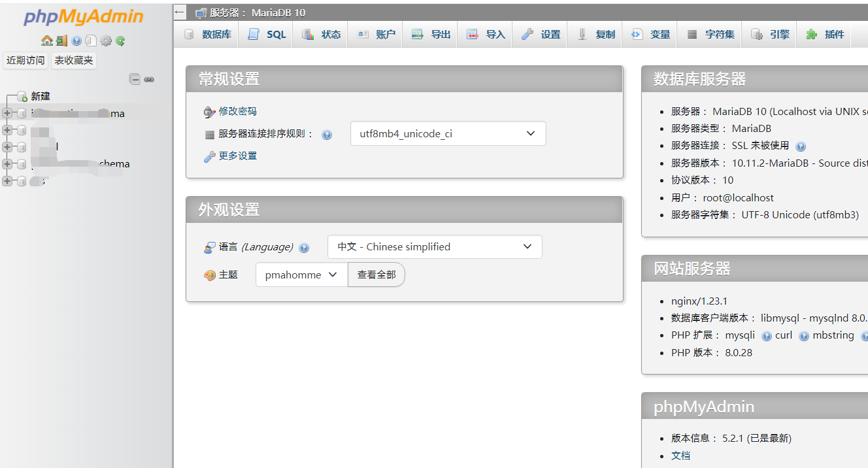Open the MariaDB documentation page icon
Screen dimensions: 868x468
coord(91,41)
